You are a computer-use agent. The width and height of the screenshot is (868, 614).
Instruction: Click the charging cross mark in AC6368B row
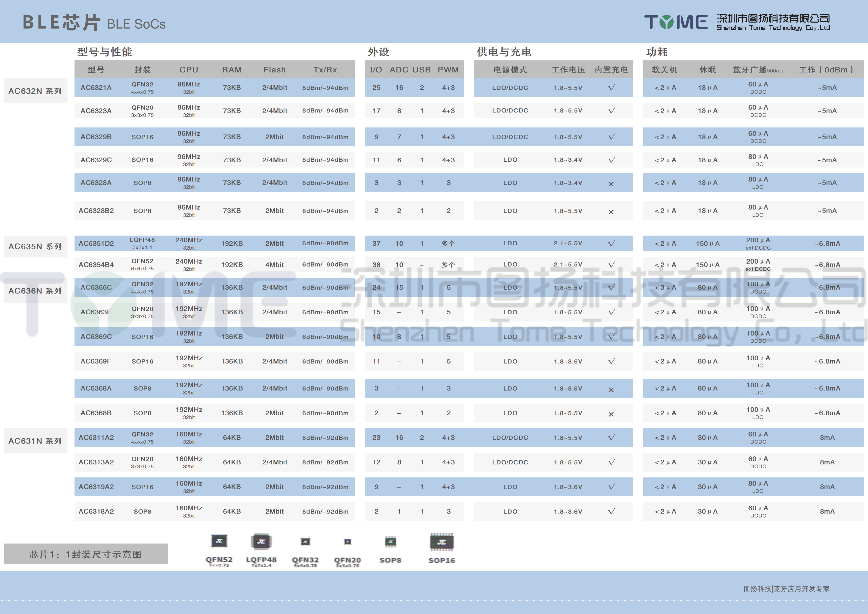coord(611,414)
